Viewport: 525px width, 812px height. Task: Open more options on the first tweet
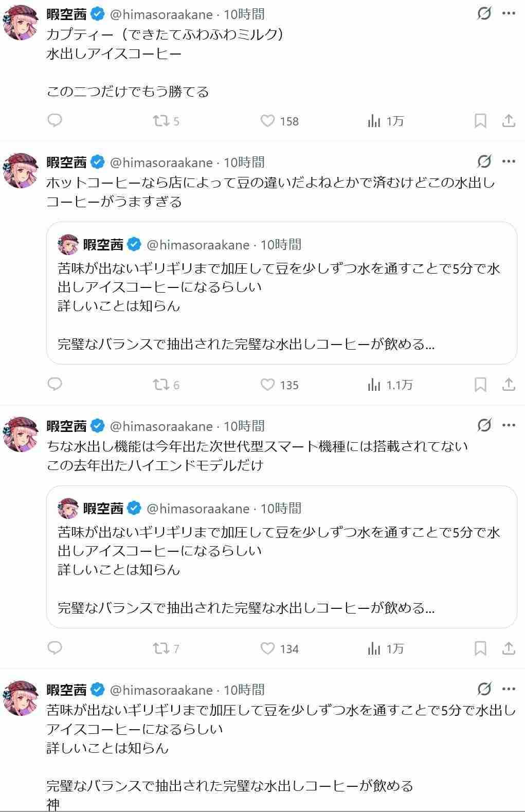[x=509, y=14]
